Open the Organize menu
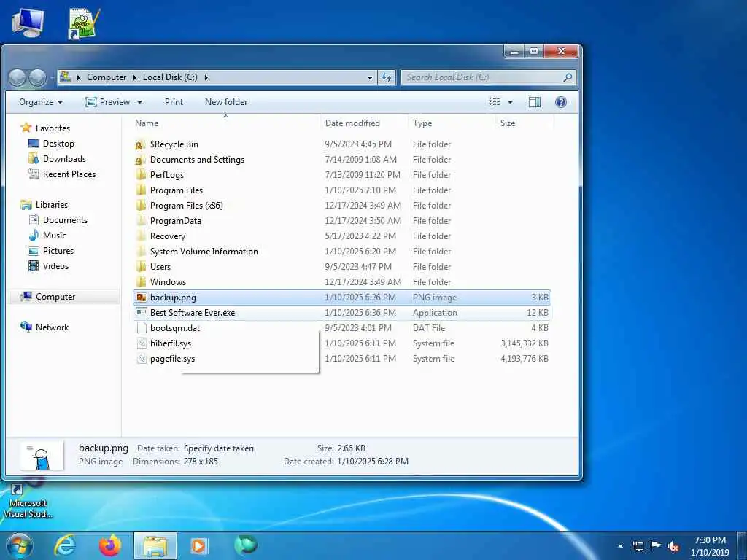This screenshot has width=747, height=560. click(41, 102)
